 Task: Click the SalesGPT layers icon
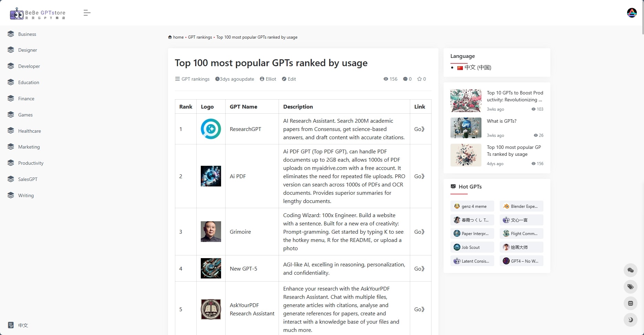(x=11, y=179)
